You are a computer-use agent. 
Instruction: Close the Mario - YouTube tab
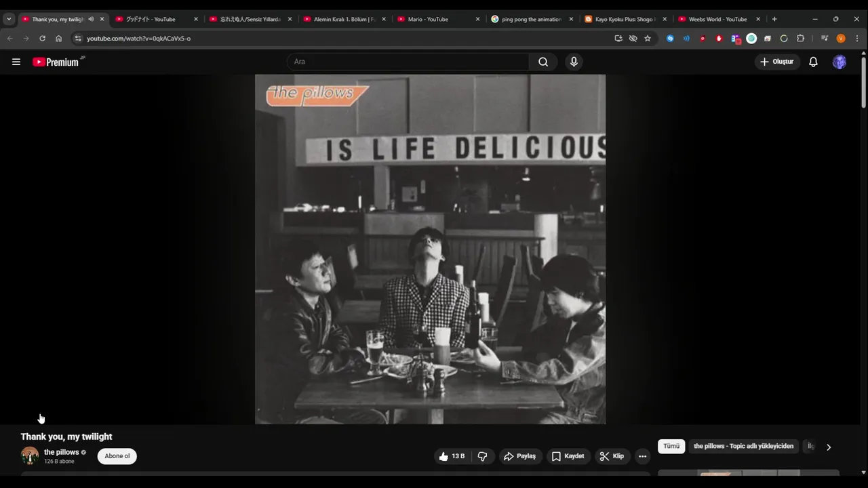coord(477,19)
